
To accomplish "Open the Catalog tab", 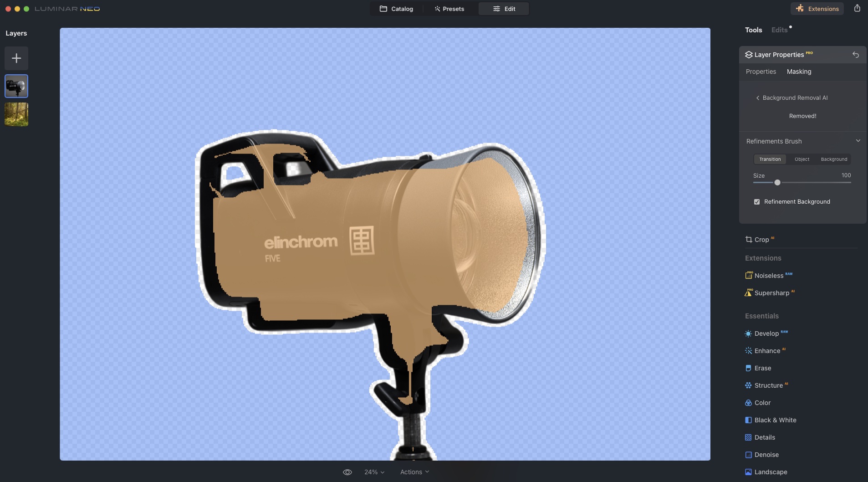I will click(x=396, y=9).
